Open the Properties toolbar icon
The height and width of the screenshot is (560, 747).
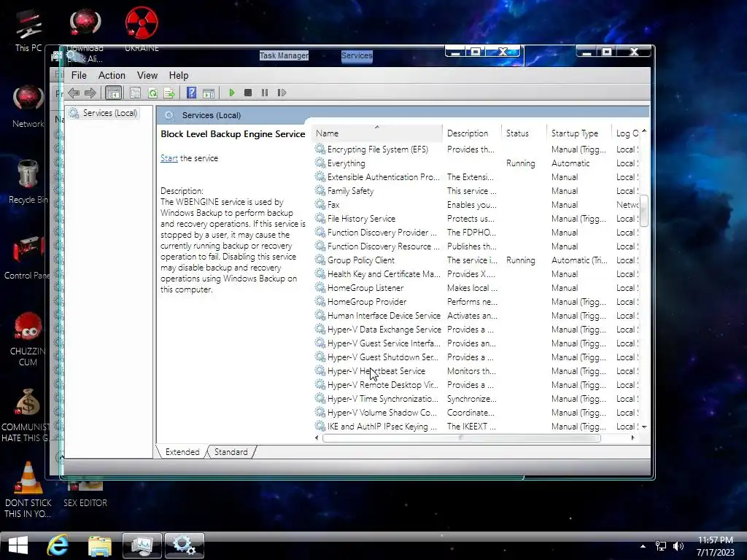click(x=135, y=93)
